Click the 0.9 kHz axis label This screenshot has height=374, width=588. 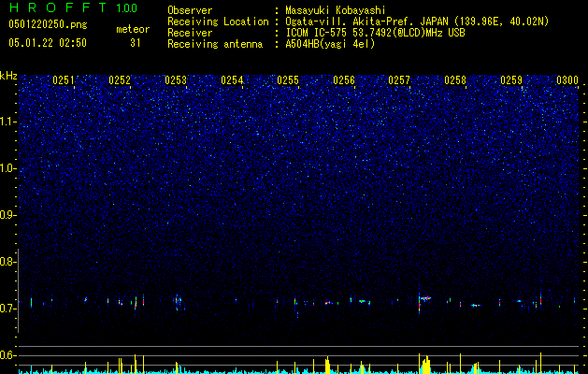pos(8,215)
